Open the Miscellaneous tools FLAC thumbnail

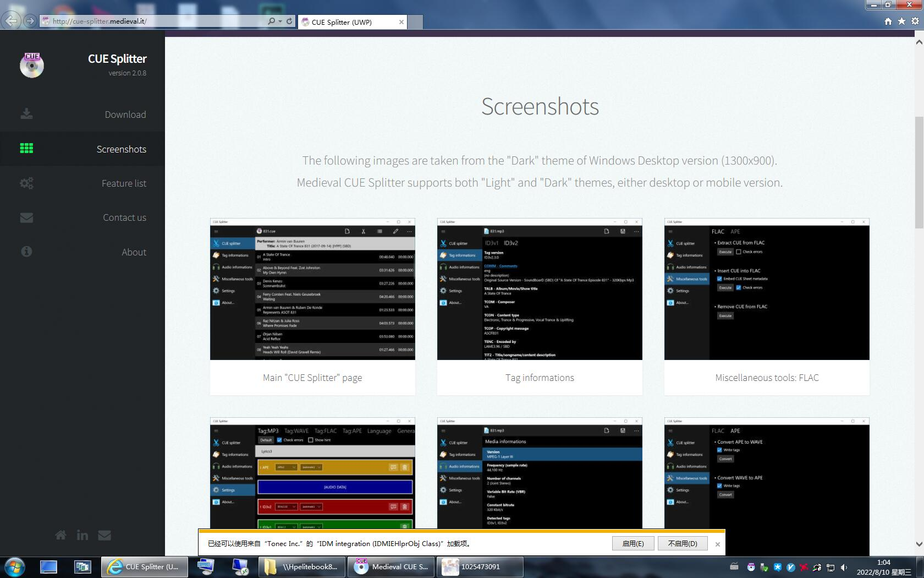pos(767,289)
